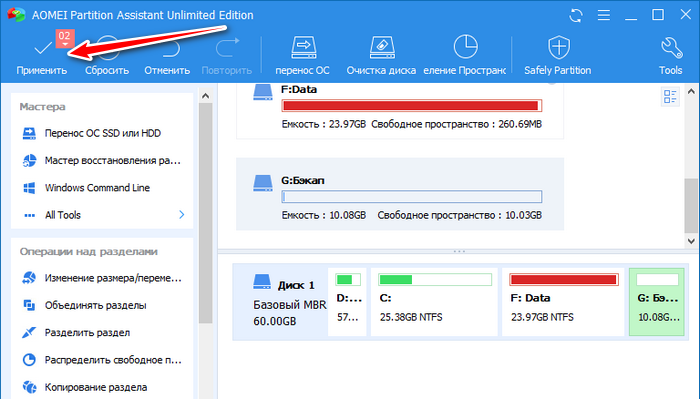This screenshot has height=399, width=700.
Task: Choose Распределить свободное пространство operation
Action: [x=102, y=360]
